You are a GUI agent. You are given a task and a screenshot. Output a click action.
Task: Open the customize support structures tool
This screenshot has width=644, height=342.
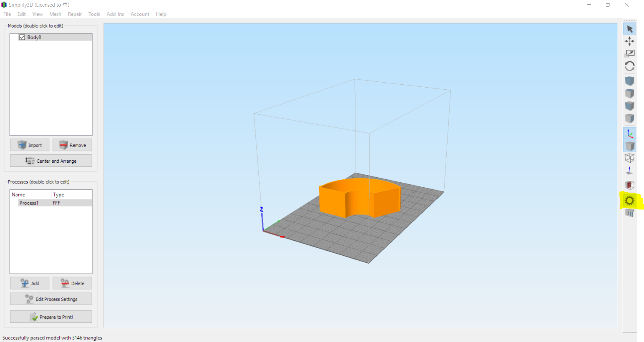pos(629,213)
